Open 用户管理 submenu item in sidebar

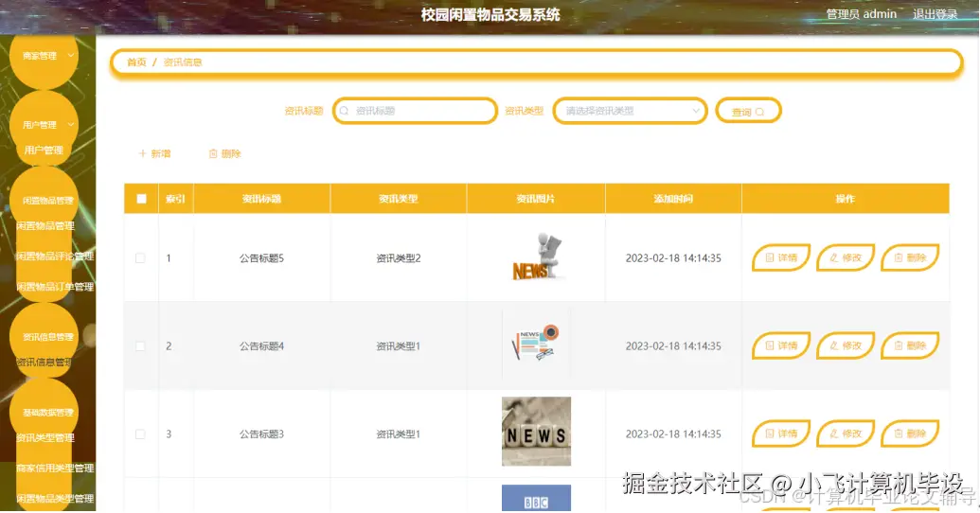(44, 150)
